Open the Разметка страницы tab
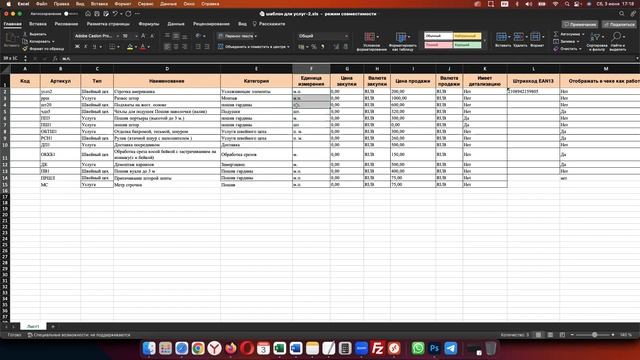The width and height of the screenshot is (640, 360). click(x=108, y=24)
